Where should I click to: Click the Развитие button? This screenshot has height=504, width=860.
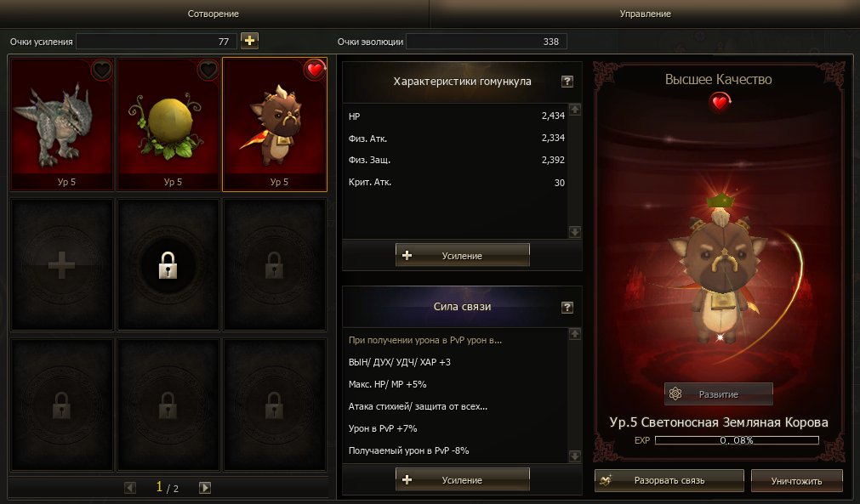719,394
